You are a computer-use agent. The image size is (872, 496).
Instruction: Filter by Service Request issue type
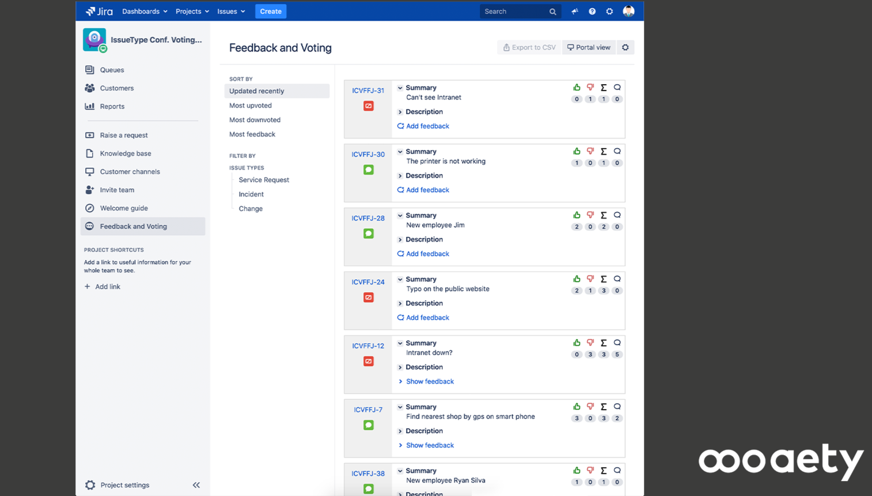[x=264, y=180]
